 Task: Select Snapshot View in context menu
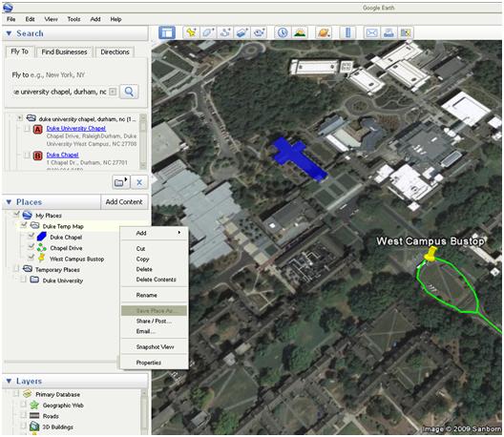point(154,347)
